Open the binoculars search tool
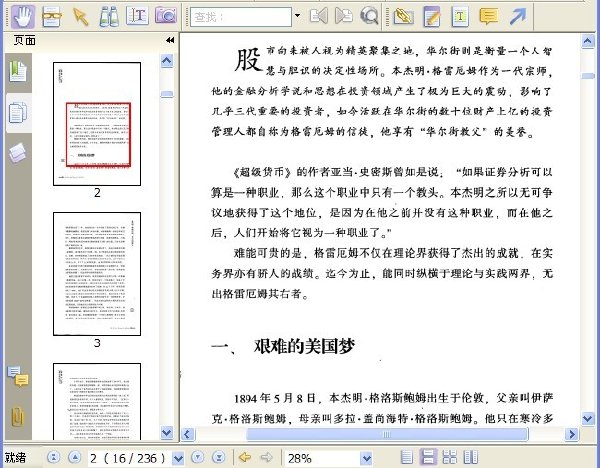This screenshot has height=468, width=600. click(x=109, y=17)
